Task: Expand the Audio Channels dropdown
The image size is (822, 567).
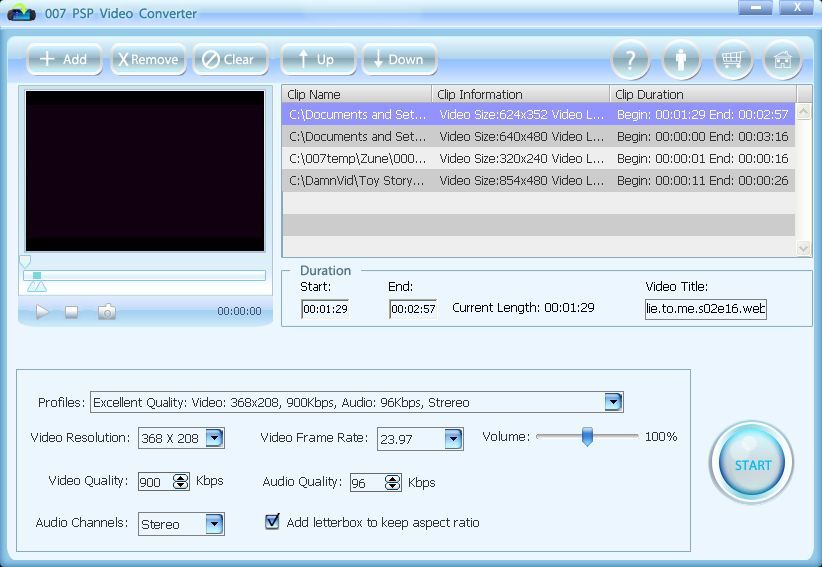Action: pyautogui.click(x=214, y=524)
